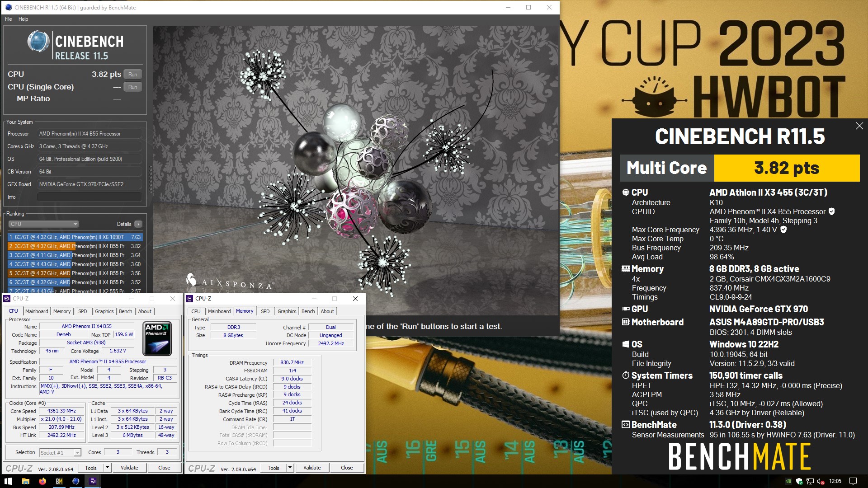The height and width of the screenshot is (488, 868).
Task: Select ranking row 4 scoring 3.60
Action: (x=75, y=264)
